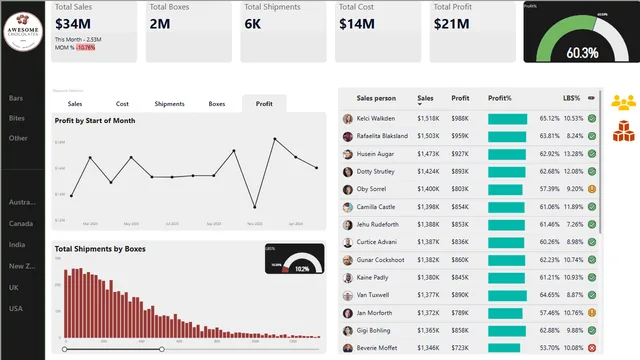Sort by Profit column header
Image resolution: width=640 pixels, height=360 pixels.
tap(460, 98)
